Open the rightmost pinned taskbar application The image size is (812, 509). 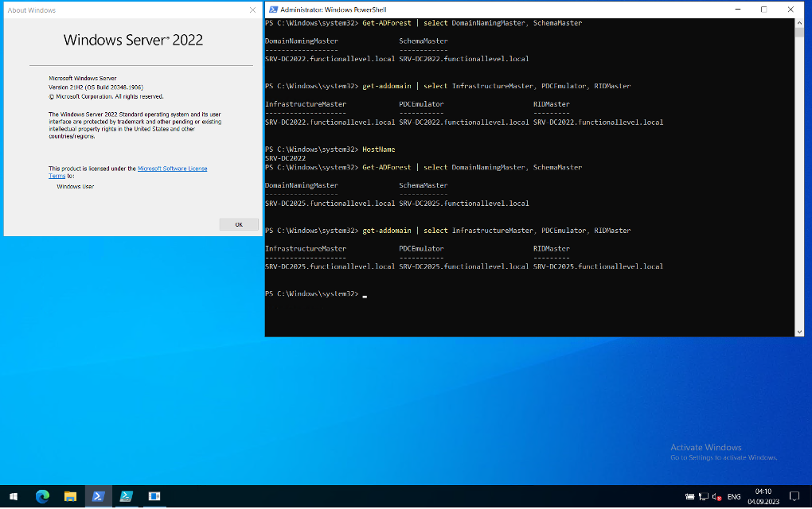[154, 495]
